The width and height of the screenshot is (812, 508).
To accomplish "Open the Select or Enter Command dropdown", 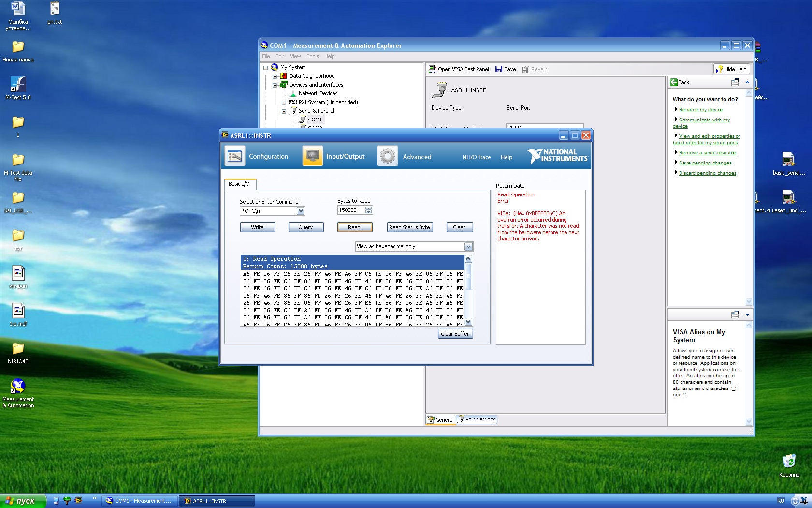I will [301, 211].
